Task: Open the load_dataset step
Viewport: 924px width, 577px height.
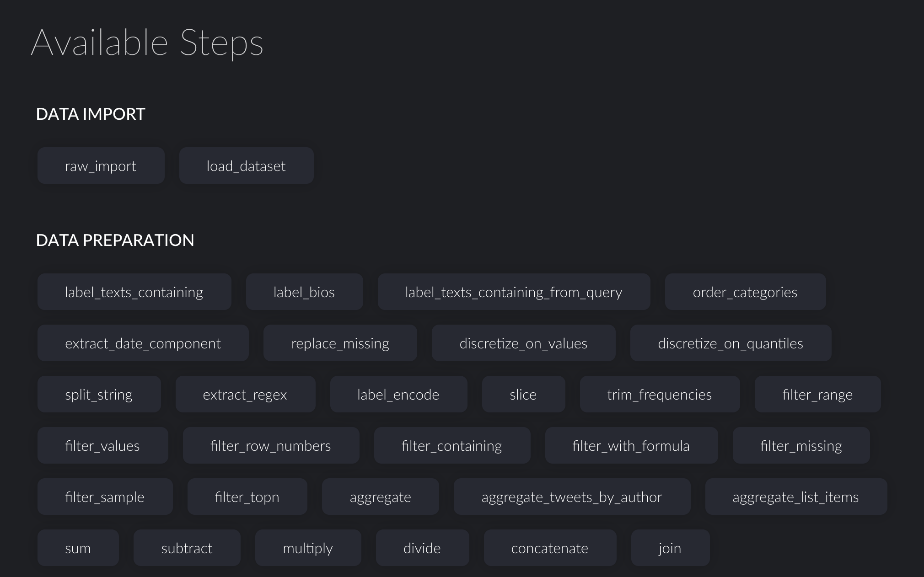Action: click(246, 166)
